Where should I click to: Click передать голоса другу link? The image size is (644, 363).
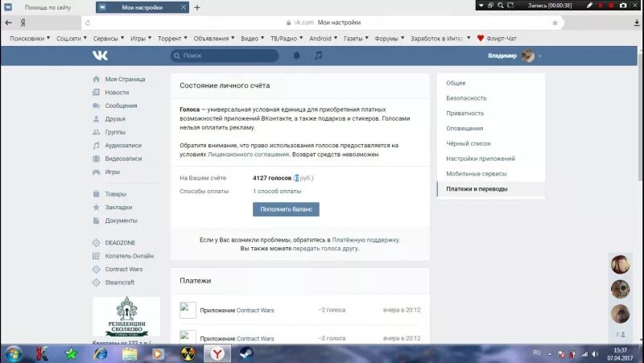325,249
